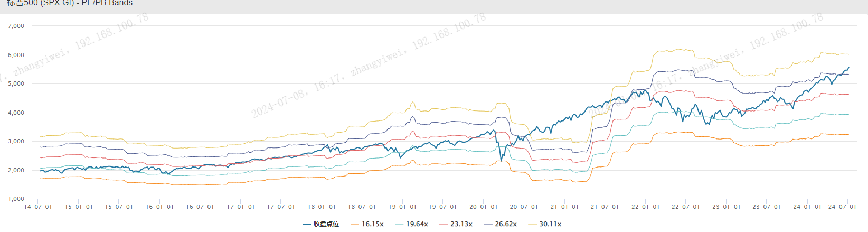This screenshot has width=868, height=232.
Task: Click the red 23.13x legend line marker
Action: [444, 224]
